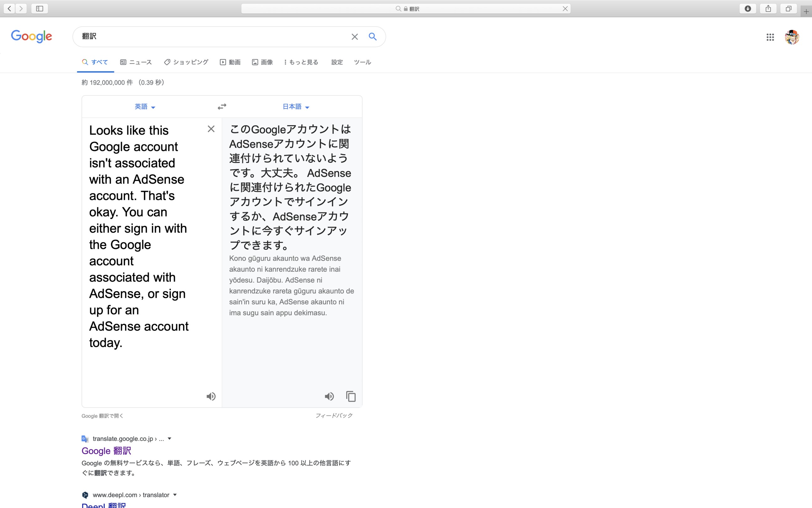812x508 pixels.
Task: Open the Safari downloads list
Action: 747,8
